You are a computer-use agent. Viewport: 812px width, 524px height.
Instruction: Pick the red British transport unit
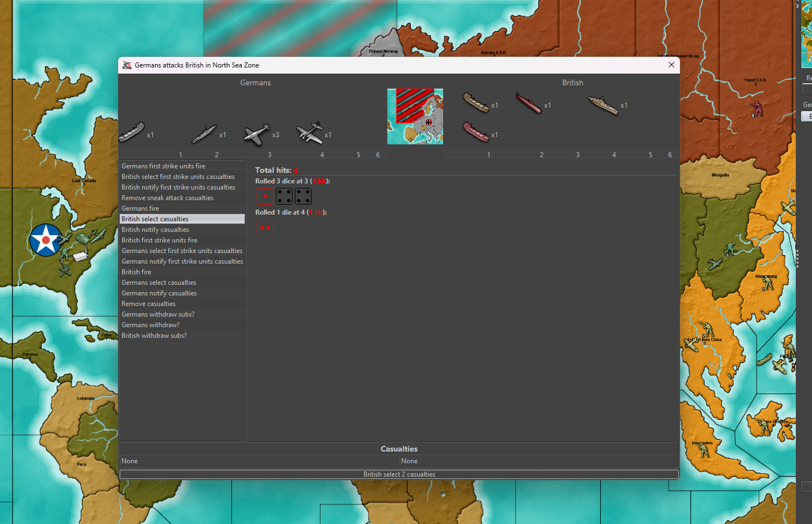pyautogui.click(x=476, y=132)
